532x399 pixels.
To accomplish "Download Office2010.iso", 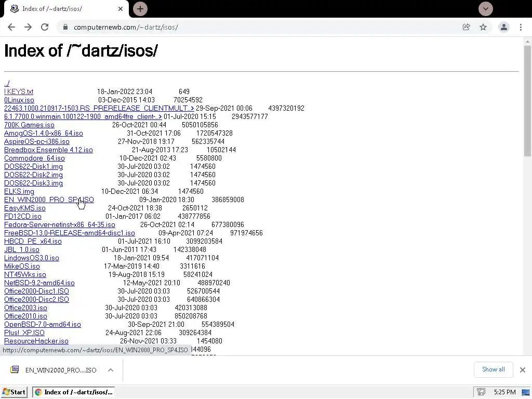I will [25, 316].
